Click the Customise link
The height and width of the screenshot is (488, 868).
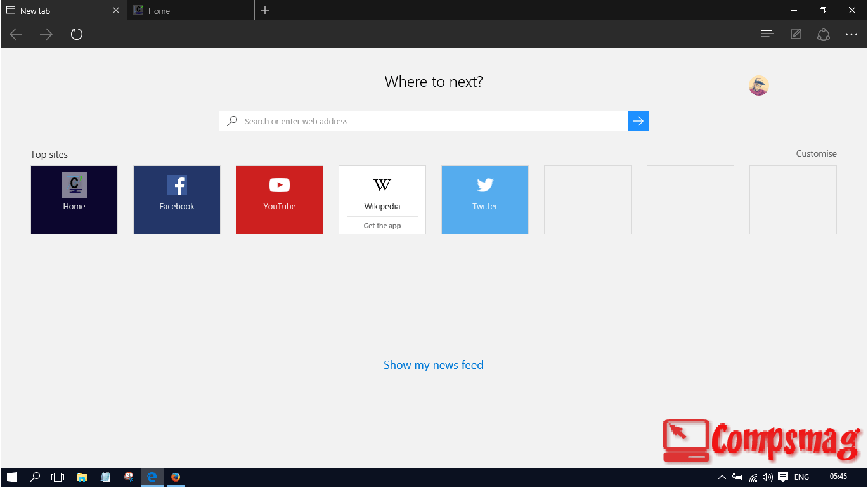tap(816, 153)
